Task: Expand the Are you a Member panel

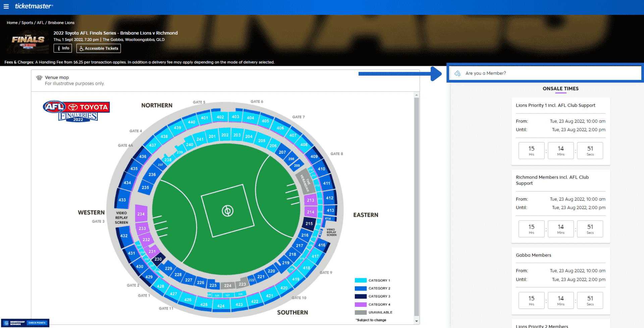Action: click(x=545, y=73)
